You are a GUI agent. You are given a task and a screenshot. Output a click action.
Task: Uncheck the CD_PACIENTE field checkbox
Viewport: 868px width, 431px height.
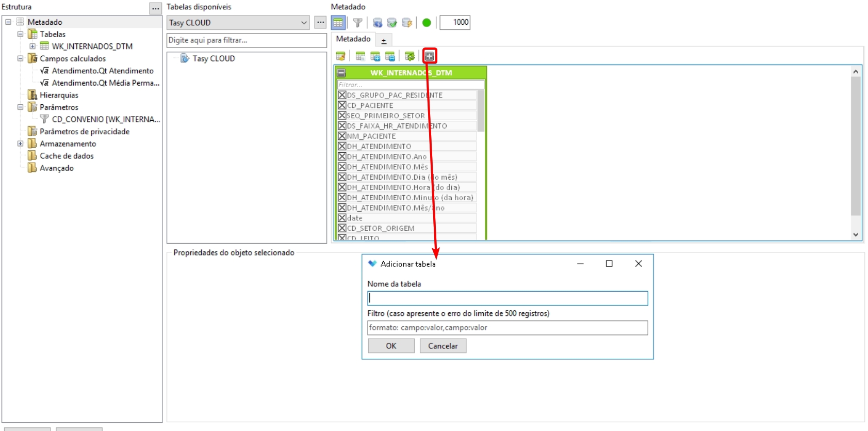point(342,105)
